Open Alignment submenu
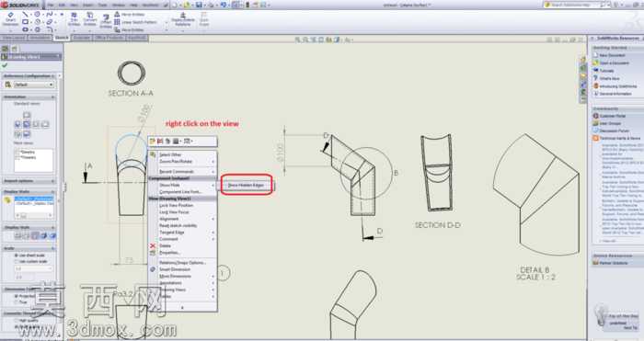Screen dimensions: 644x341 (x=182, y=219)
